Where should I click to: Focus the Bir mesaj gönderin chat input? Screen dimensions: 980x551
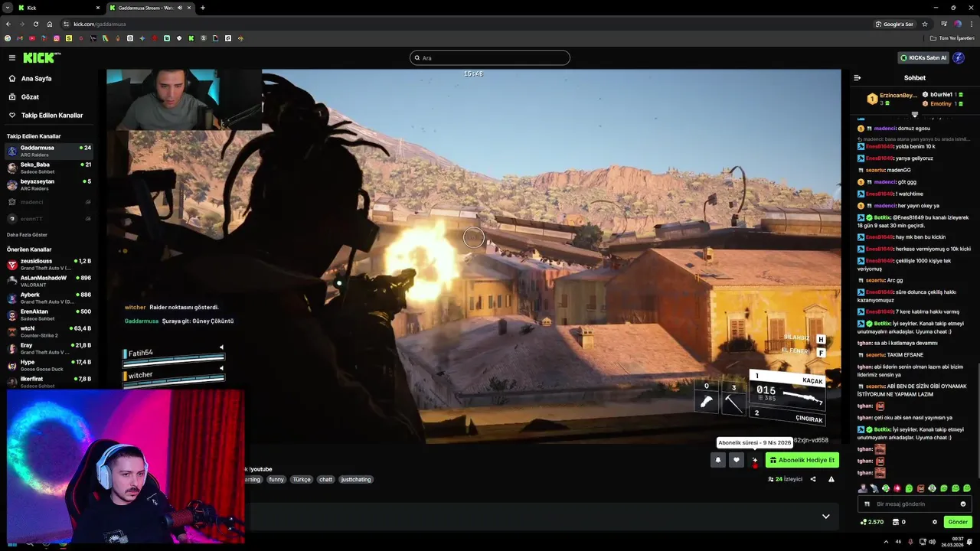pos(915,504)
